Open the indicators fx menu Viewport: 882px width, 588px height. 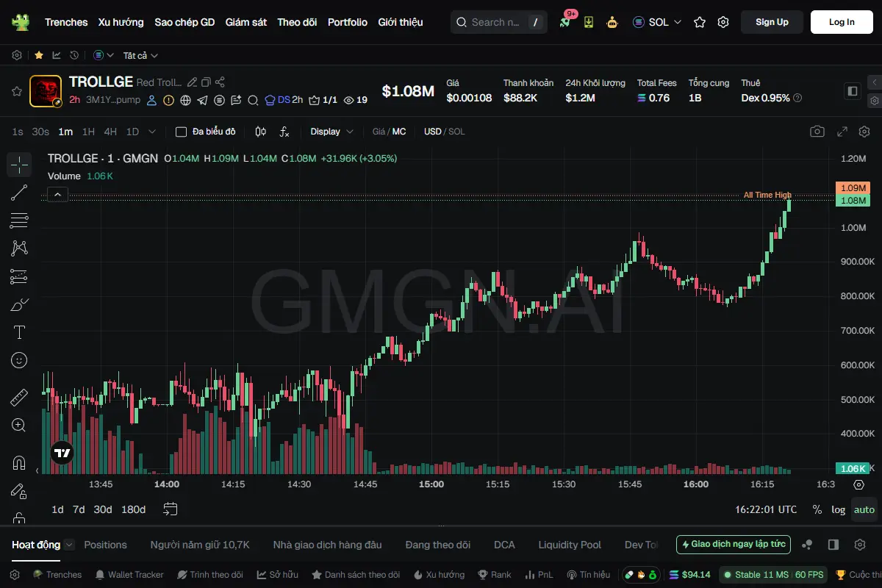point(284,132)
